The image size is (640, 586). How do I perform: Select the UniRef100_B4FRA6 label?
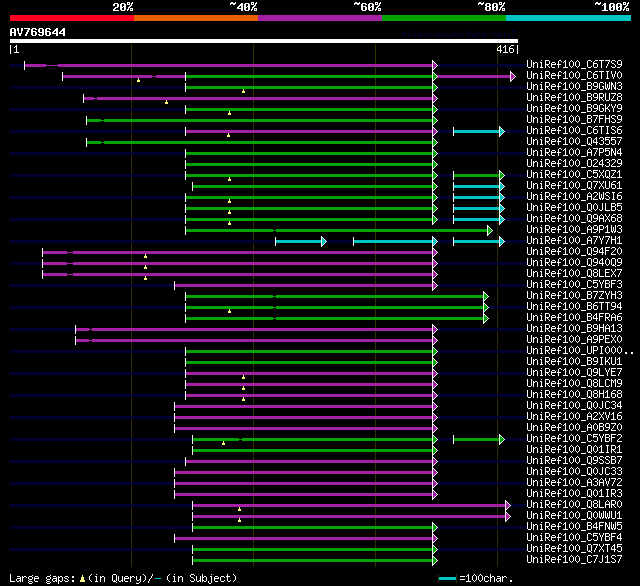coord(574,317)
